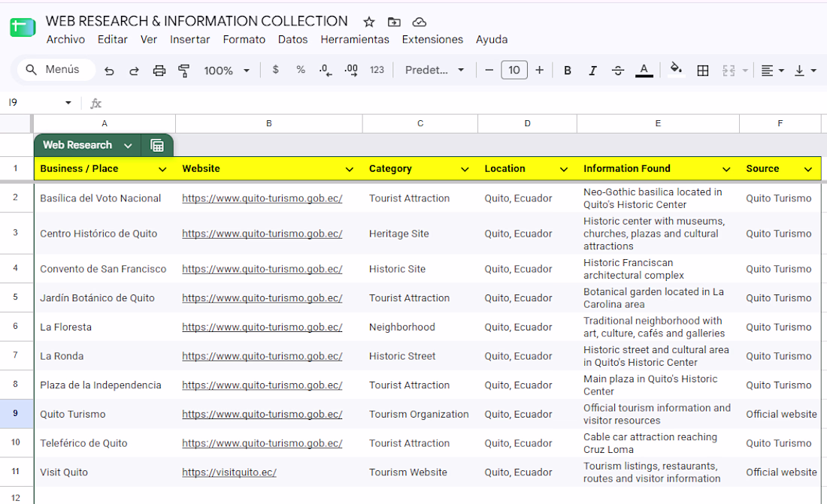Click the merge cells icon
This screenshot has width=827, height=504.
click(x=729, y=70)
